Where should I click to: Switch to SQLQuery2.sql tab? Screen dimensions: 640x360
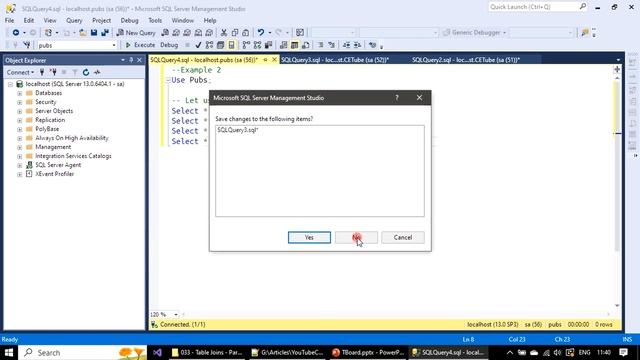pyautogui.click(x=466, y=60)
